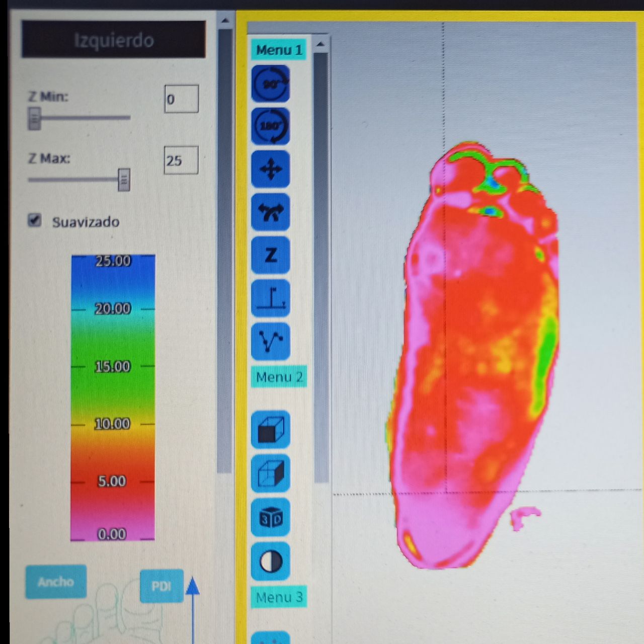Click the Z Max slider handle

[x=124, y=180]
